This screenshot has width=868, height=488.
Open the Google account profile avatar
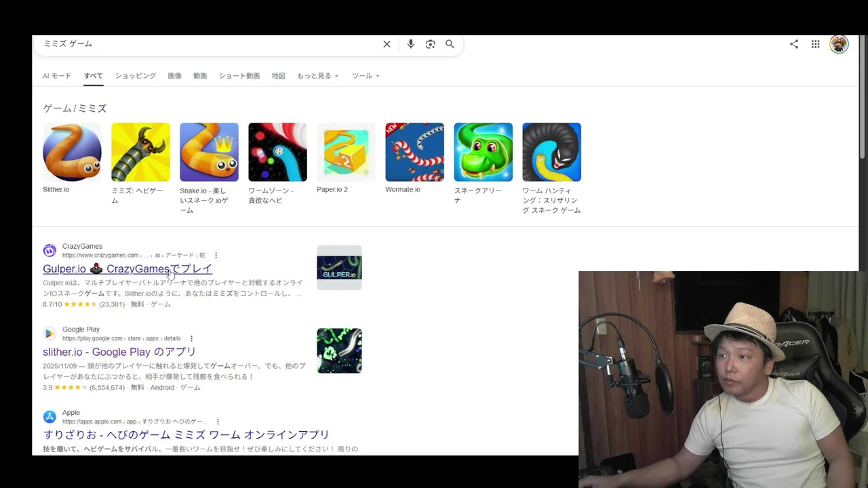[x=839, y=44]
